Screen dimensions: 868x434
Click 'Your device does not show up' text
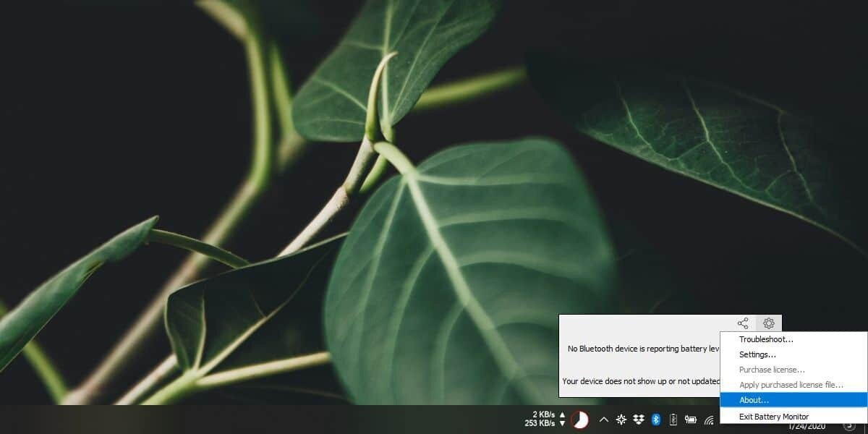[641, 381]
